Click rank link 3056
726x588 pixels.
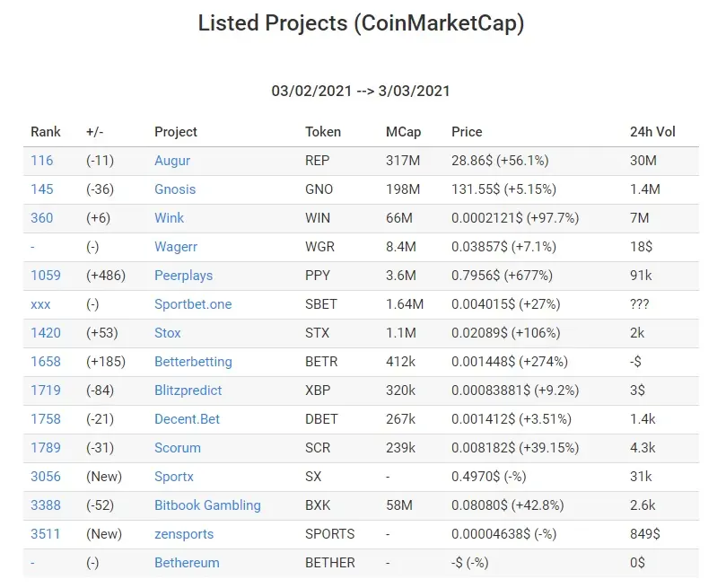tap(46, 477)
